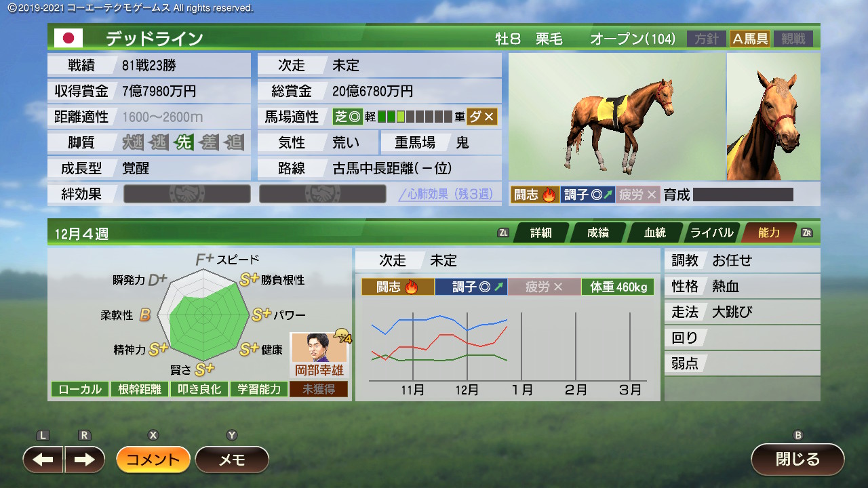Click the 性格 熱血 row

(x=742, y=286)
